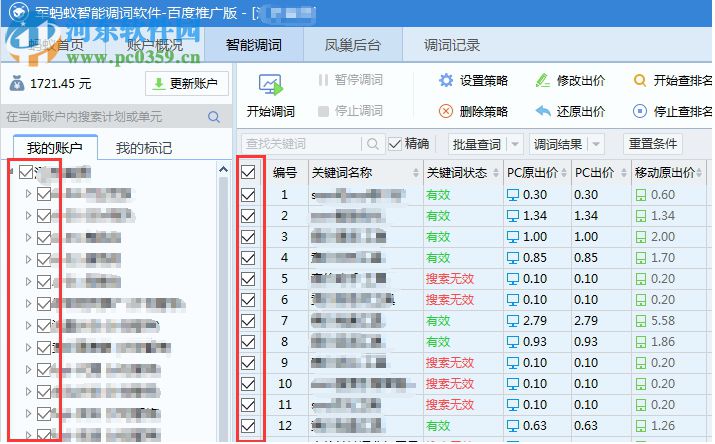Click PC bid value 2.79 in row 7
715x444 pixels.
(x=586, y=321)
